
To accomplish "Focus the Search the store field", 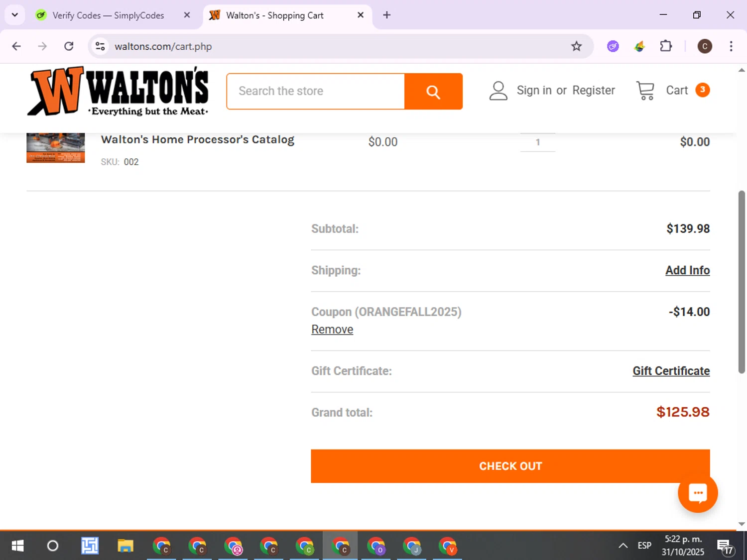I will pos(316,91).
